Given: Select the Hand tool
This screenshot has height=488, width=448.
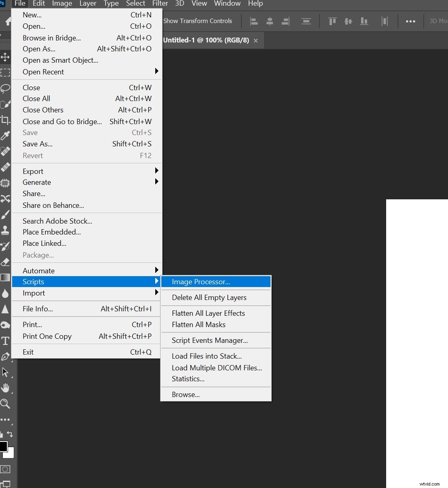Looking at the screenshot, I should [x=6, y=388].
